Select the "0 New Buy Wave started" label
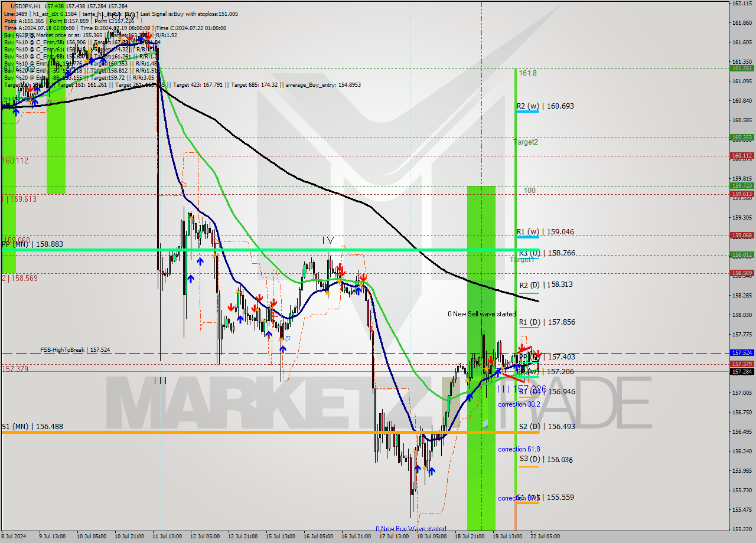 (x=410, y=529)
